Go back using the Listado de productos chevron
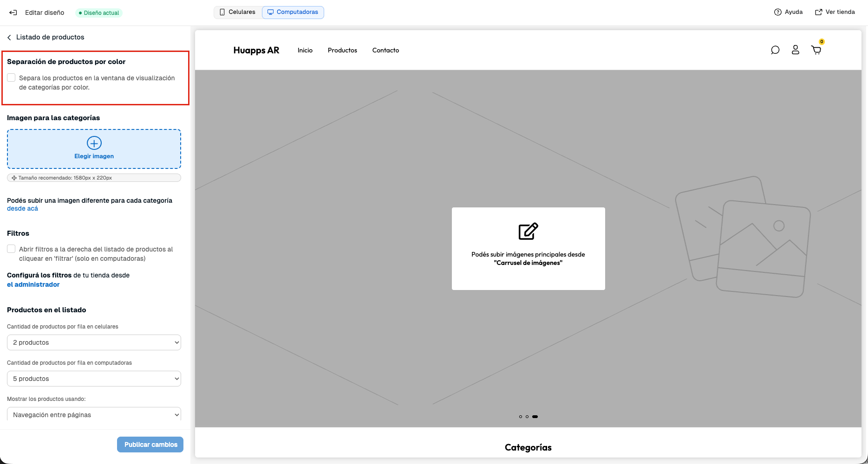This screenshot has width=868, height=464. [x=9, y=37]
